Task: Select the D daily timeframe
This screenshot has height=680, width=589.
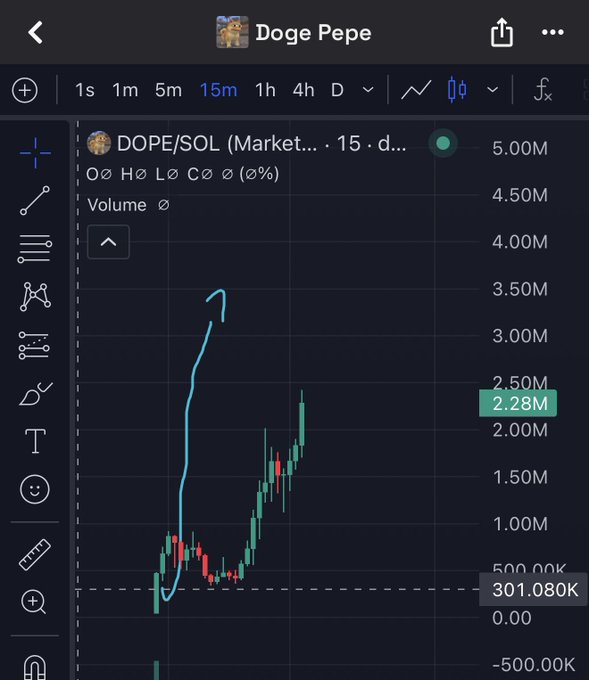Action: [337, 90]
